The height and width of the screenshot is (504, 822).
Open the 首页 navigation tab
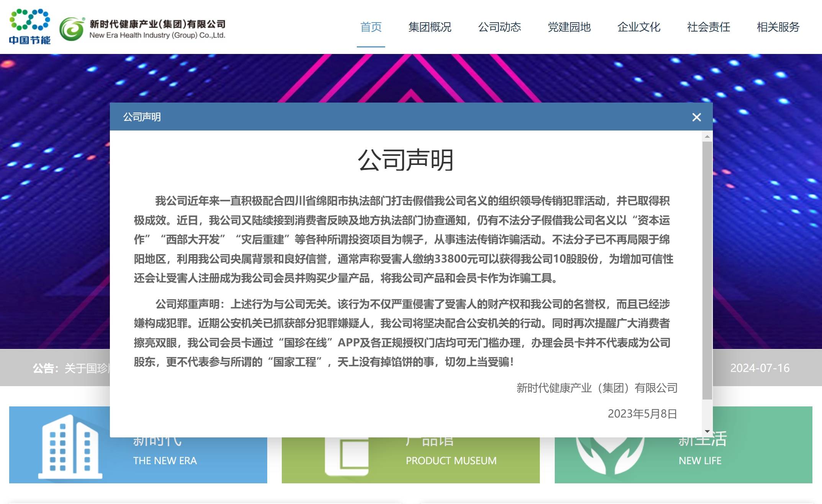coord(371,27)
